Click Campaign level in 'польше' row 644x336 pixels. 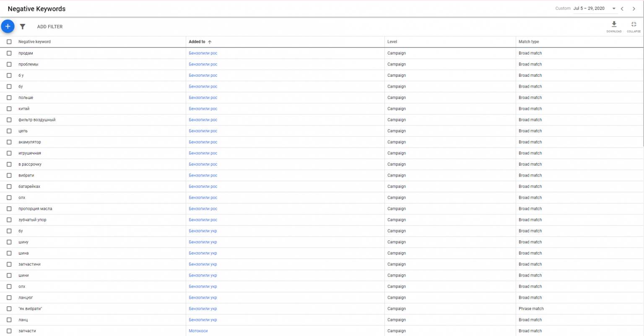pyautogui.click(x=397, y=98)
